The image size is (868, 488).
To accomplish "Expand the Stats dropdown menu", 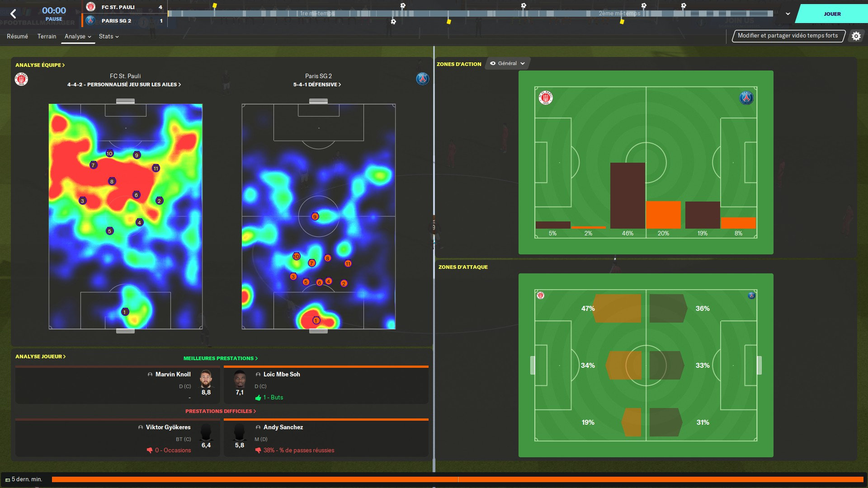I will [108, 37].
